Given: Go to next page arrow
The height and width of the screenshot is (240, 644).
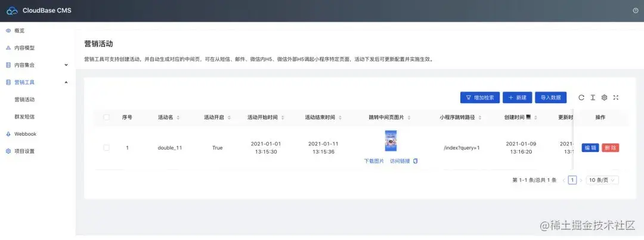Looking at the screenshot, I should (x=581, y=180).
